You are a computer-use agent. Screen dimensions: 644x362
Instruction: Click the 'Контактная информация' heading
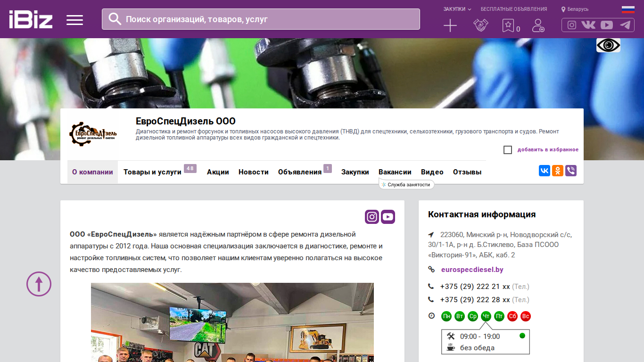pyautogui.click(x=482, y=214)
